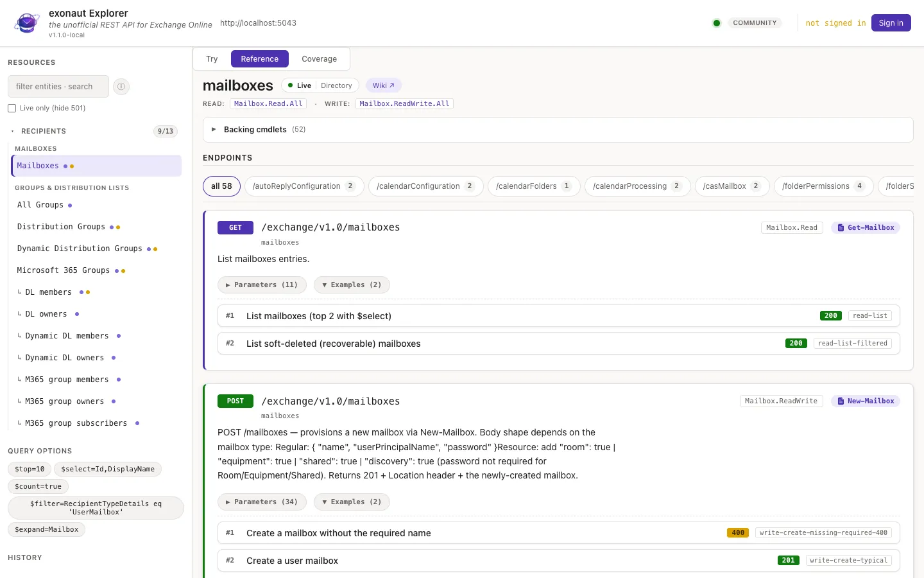Filter endpoints by /calendarFolders

(x=534, y=186)
